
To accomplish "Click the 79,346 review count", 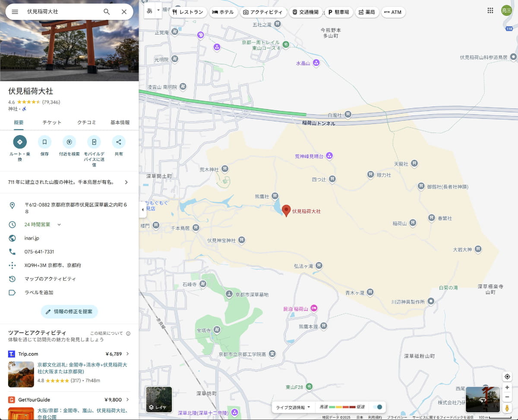I will 51,102.
